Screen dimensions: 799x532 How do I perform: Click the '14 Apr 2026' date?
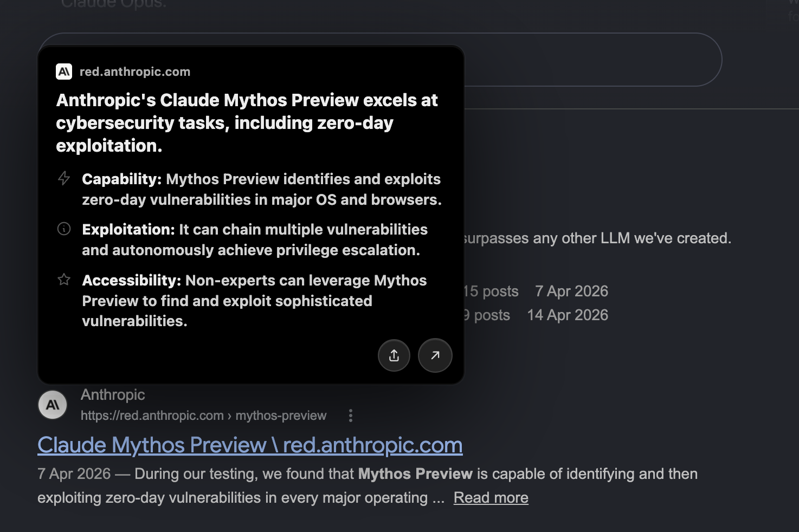point(568,315)
